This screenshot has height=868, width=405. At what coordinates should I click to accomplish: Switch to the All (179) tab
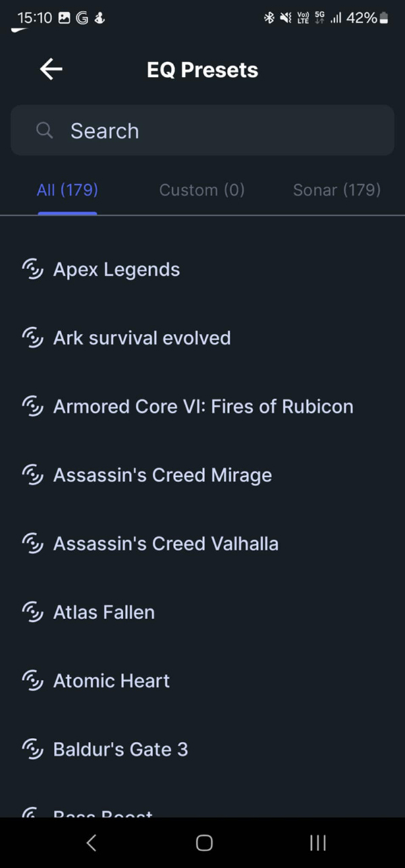(x=67, y=190)
